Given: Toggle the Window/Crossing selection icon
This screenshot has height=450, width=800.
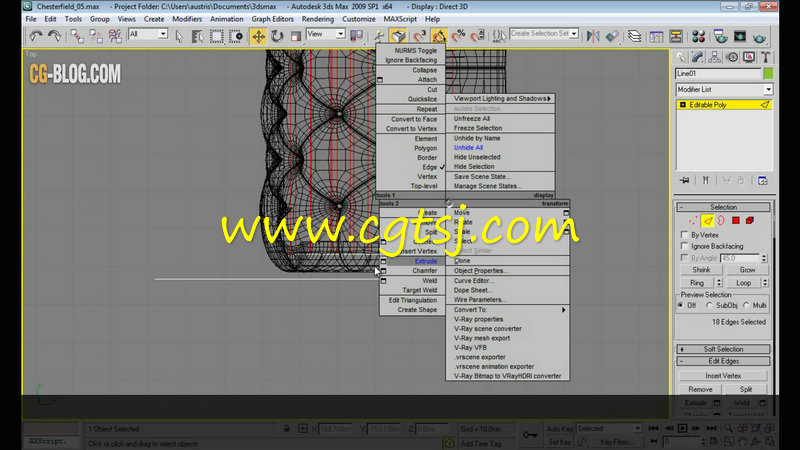Looking at the screenshot, I should [235, 36].
